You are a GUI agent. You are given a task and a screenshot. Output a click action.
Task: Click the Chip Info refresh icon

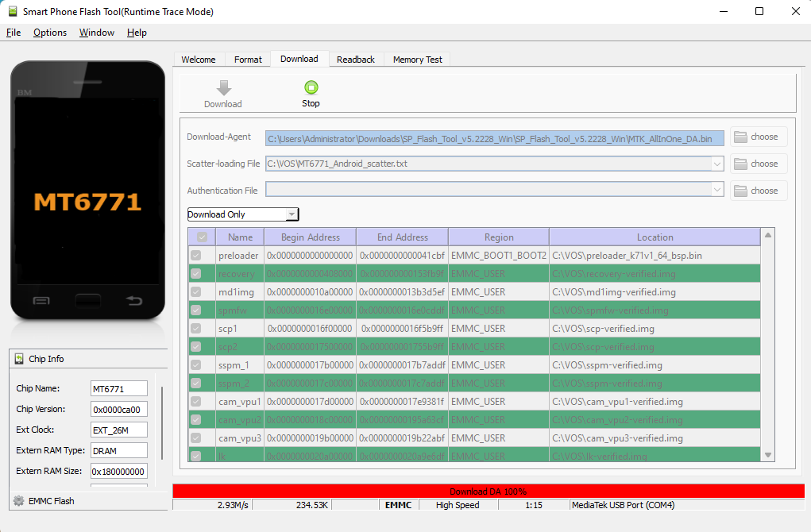tap(19, 359)
